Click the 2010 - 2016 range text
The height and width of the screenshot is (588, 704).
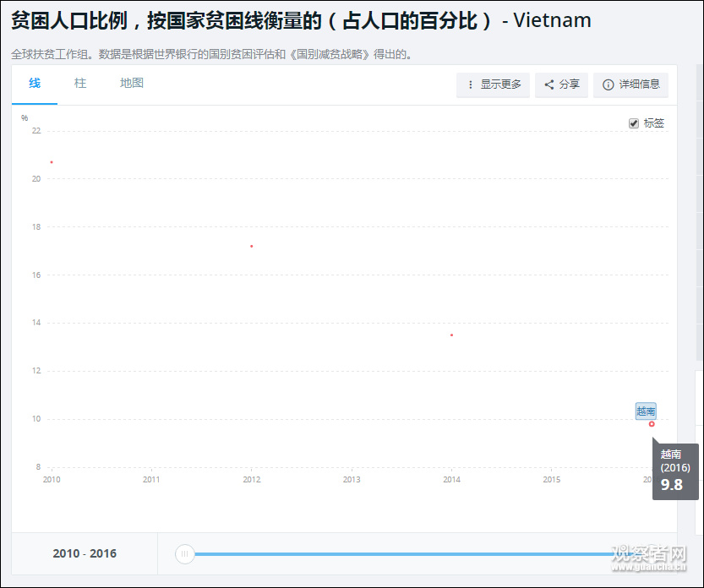85,553
